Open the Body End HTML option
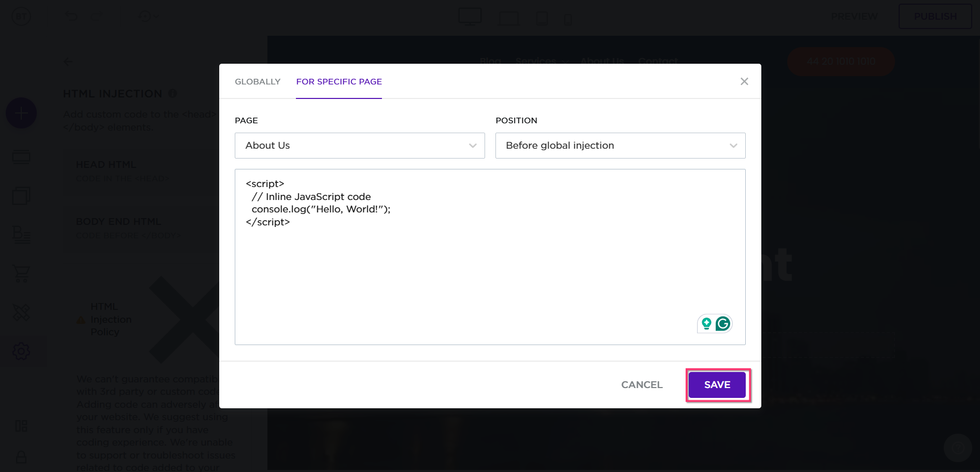The height and width of the screenshot is (472, 980). coord(141,228)
